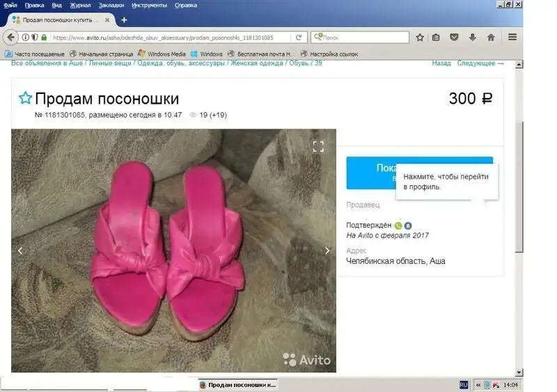The width and height of the screenshot is (557, 392).
Task: Click the RU language indicator in taskbar
Action: [464, 384]
